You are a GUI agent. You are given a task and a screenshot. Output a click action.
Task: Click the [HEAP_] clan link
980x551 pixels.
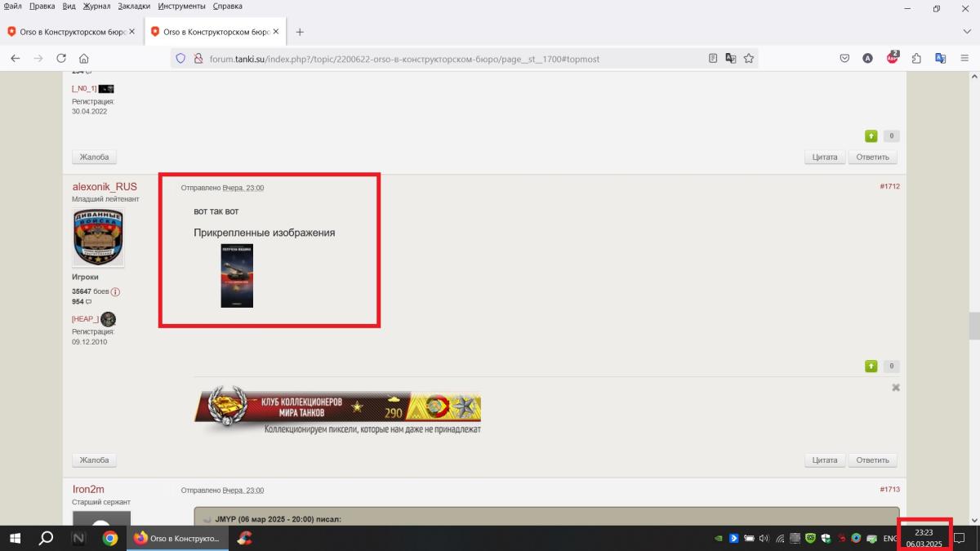(x=85, y=319)
